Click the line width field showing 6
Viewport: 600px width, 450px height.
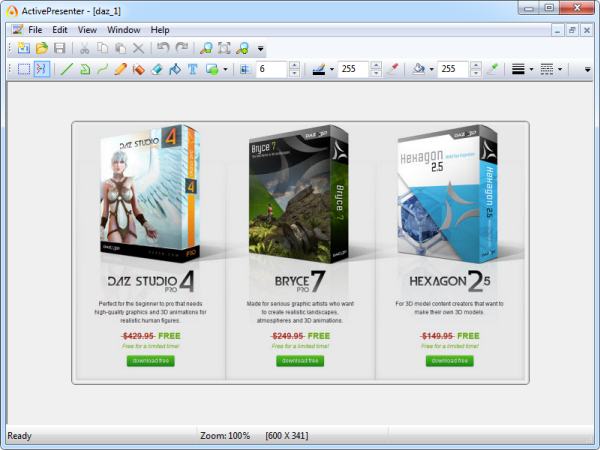coord(271,69)
